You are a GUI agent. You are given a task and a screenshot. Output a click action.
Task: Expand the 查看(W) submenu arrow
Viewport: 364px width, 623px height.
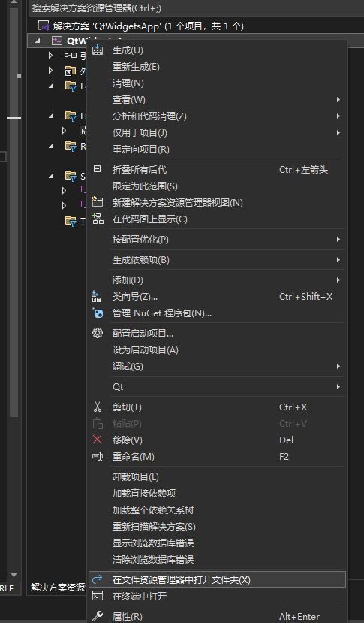point(338,100)
